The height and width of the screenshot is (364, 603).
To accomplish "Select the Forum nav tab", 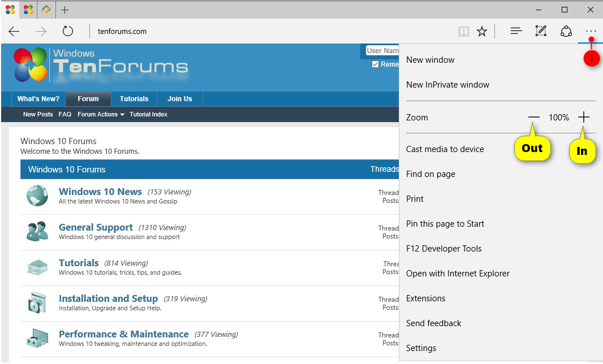I will [x=88, y=99].
